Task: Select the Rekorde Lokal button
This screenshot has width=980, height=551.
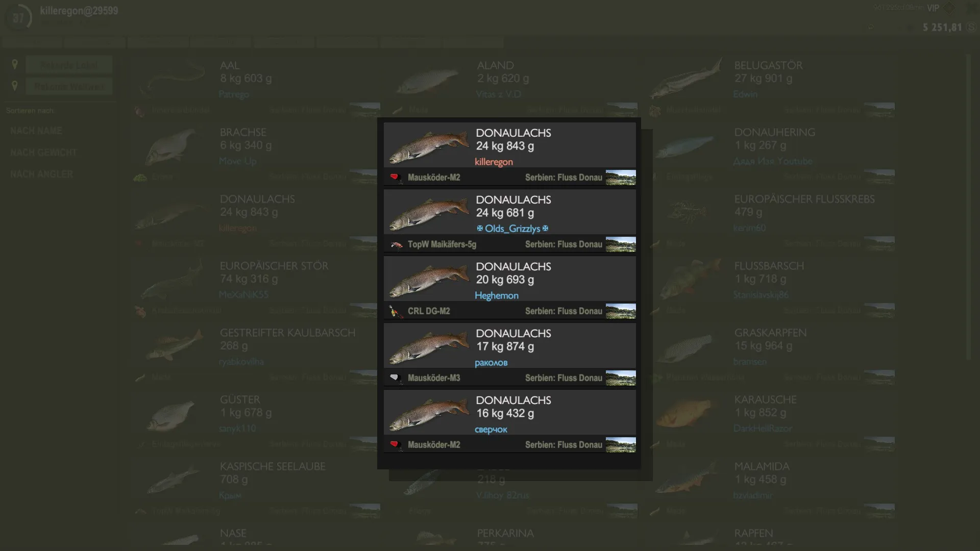Action: click(69, 65)
